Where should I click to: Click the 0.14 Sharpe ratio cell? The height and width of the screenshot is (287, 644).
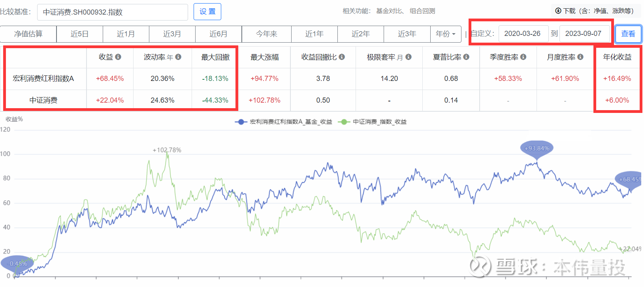pyautogui.click(x=451, y=100)
